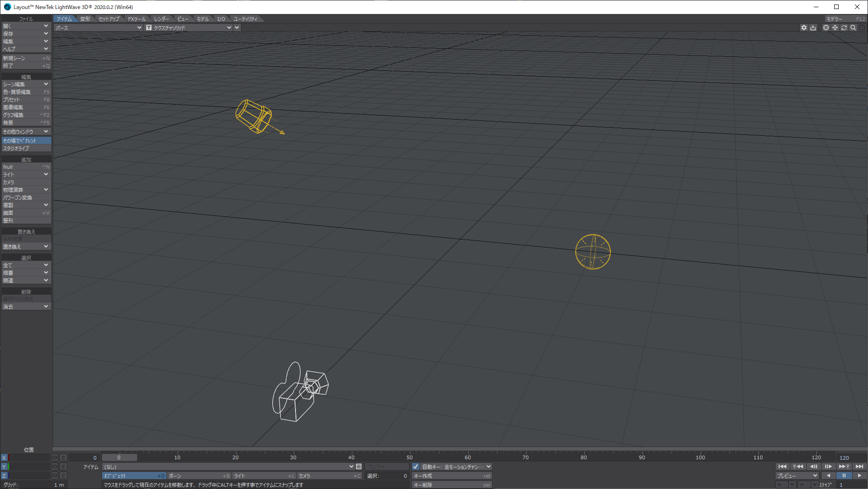Viewport: 868px width, 489px height.
Task: Switch selection mode to オブジェクト
Action: coord(134,475)
